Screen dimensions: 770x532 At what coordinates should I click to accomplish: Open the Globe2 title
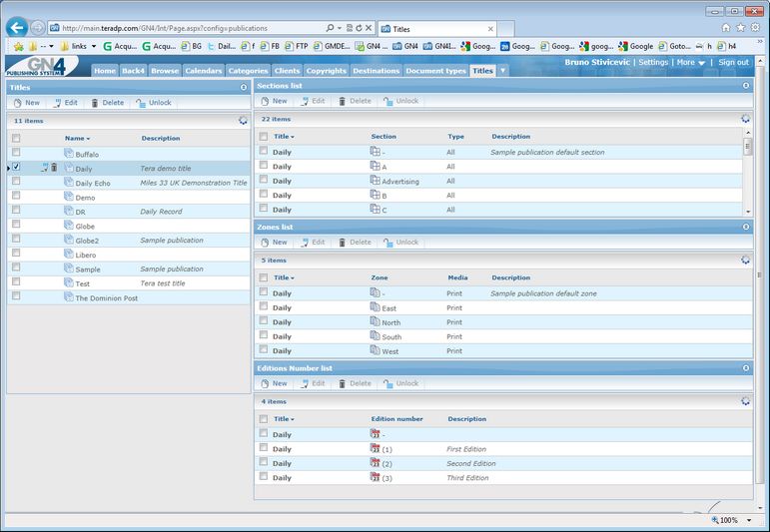click(87, 241)
